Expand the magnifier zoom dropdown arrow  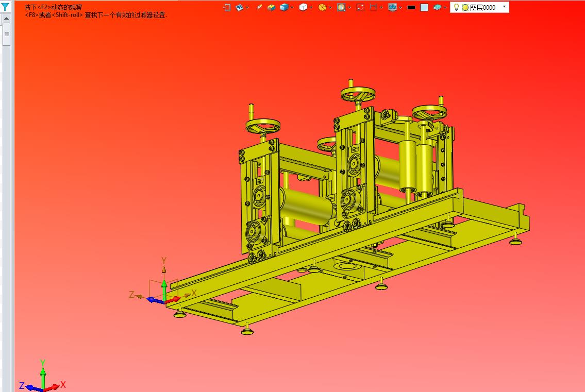349,7
